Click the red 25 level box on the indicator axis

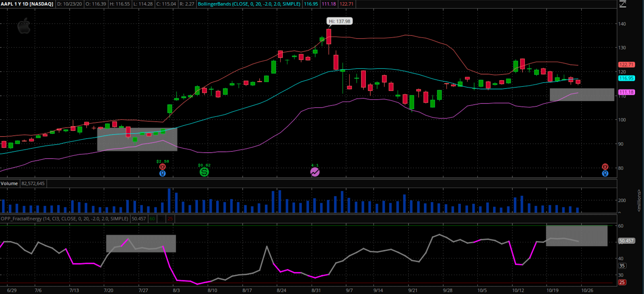(x=622, y=282)
